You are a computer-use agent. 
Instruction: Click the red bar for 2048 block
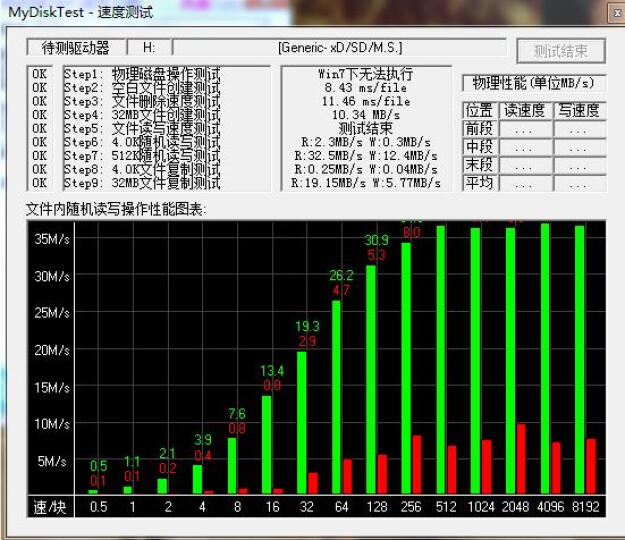pyautogui.click(x=521, y=459)
